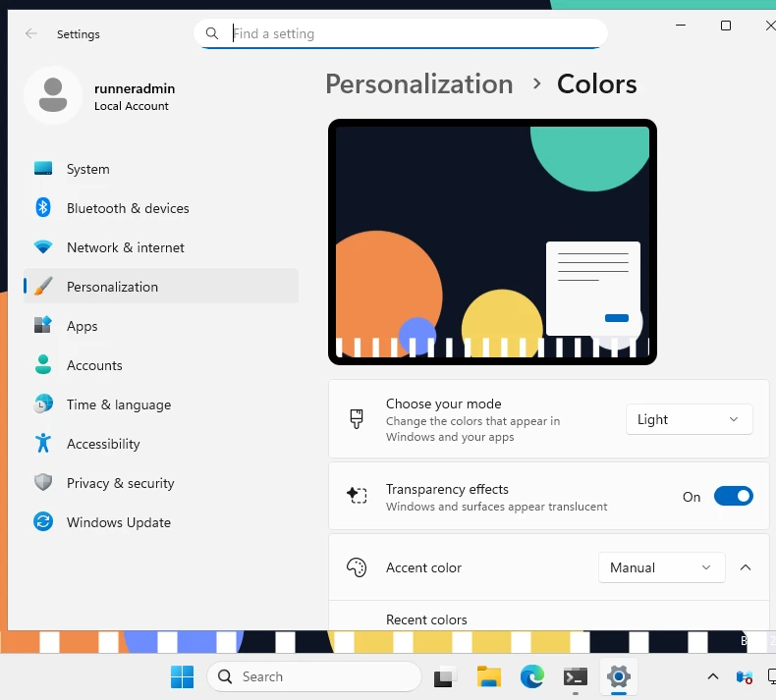
Task: Click the Privacy & security shield icon
Action: click(x=43, y=482)
